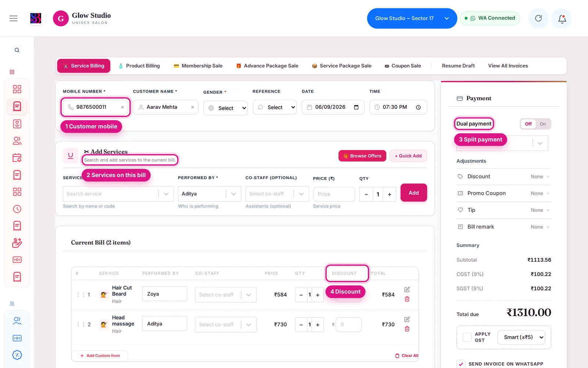Increase Hair Cut Beard quantity
Viewport: 588px width, 368px height.
(x=318, y=295)
